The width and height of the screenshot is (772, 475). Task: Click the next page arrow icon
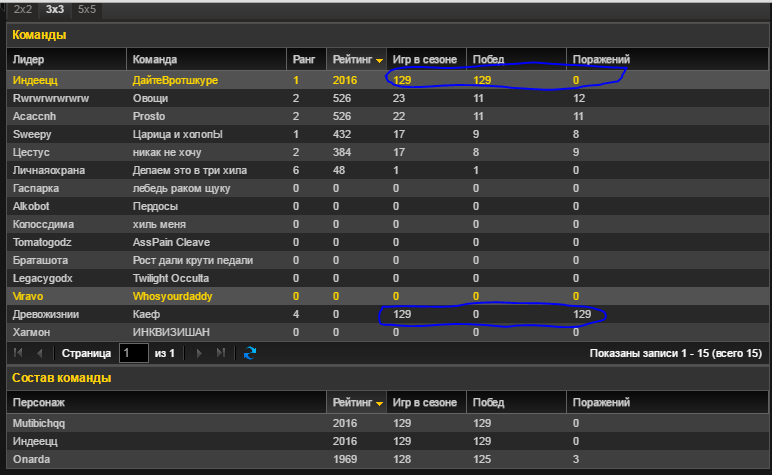tap(198, 353)
